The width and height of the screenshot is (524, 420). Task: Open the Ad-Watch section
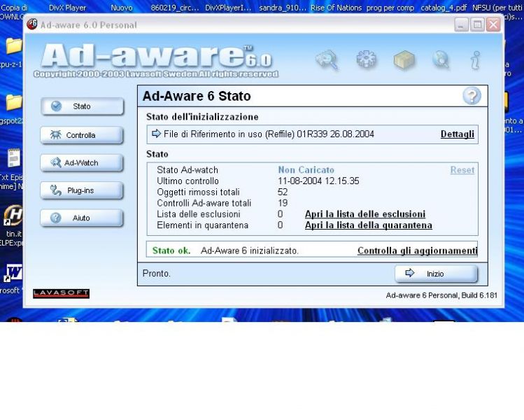coord(82,163)
